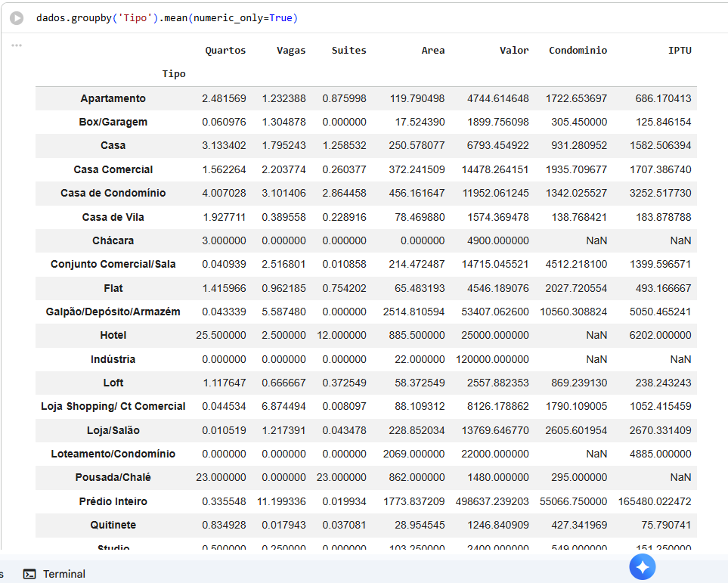
Task: Select the Hotel row label
Action: click(113, 335)
